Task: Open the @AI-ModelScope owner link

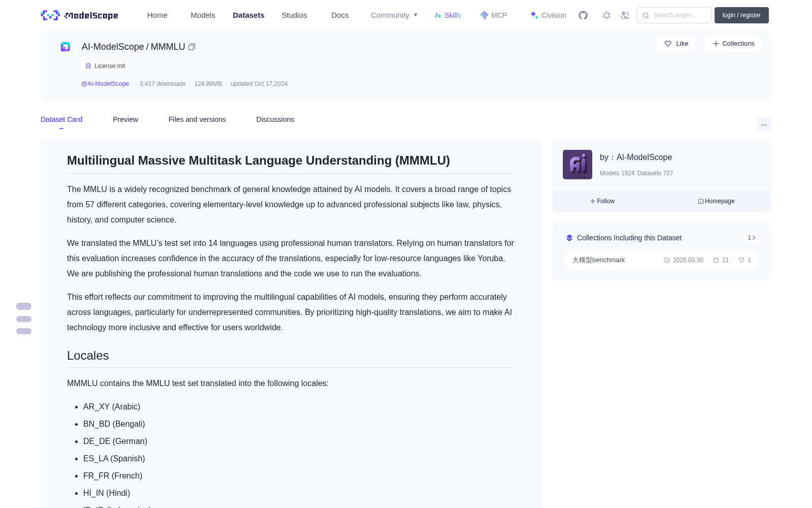Action: coord(105,84)
